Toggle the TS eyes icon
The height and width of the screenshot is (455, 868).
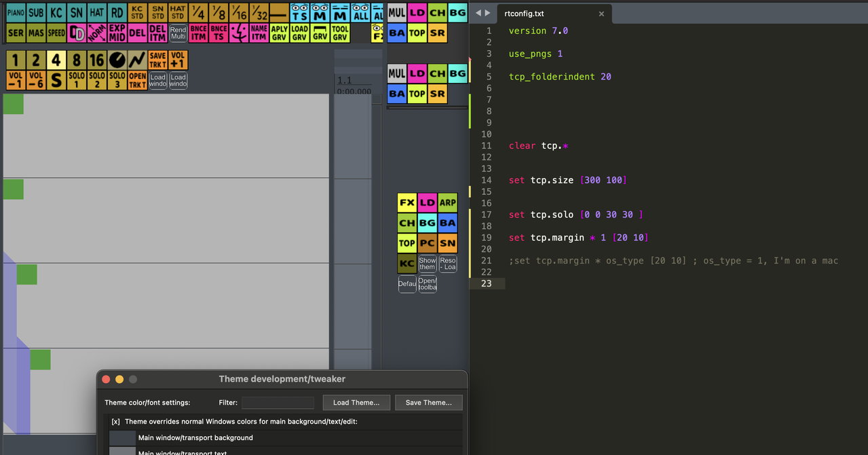[300, 12]
